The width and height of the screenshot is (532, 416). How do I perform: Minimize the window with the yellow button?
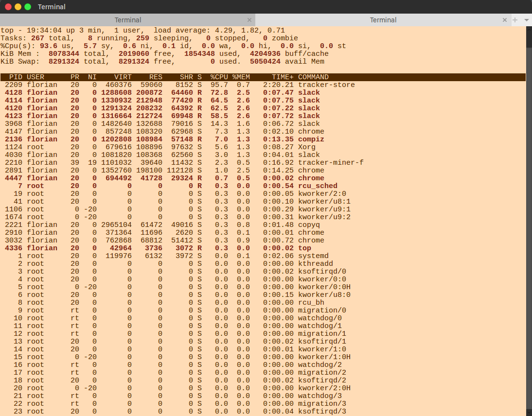tap(18, 7)
